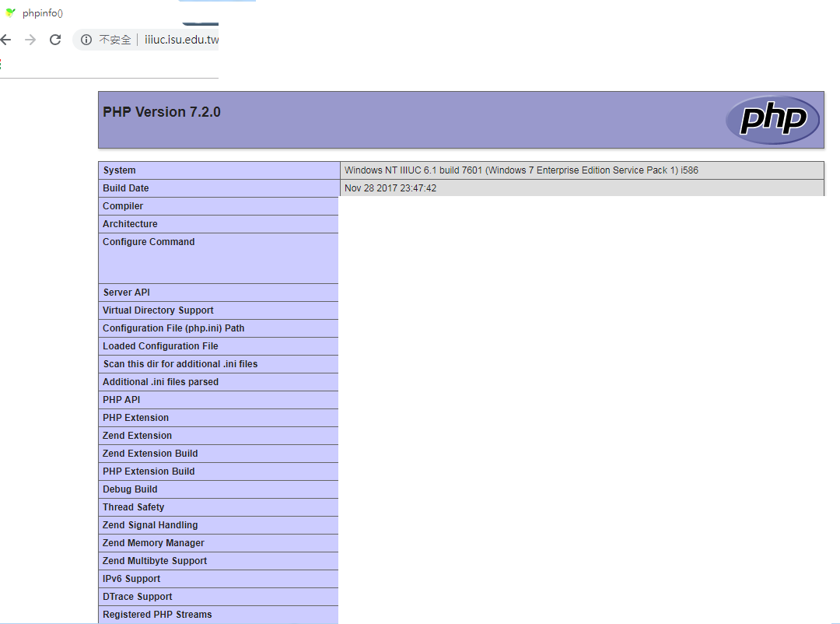Click the PHP logo in the header

tap(772, 120)
